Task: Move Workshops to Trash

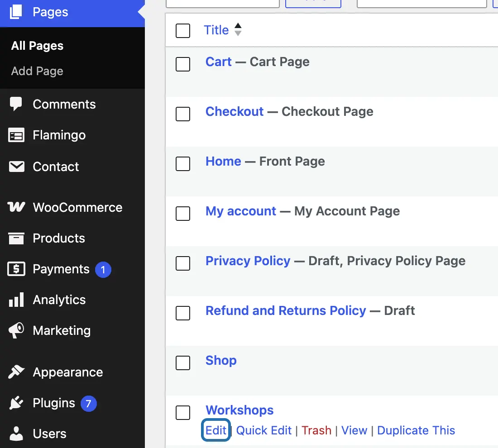Action: point(316,430)
